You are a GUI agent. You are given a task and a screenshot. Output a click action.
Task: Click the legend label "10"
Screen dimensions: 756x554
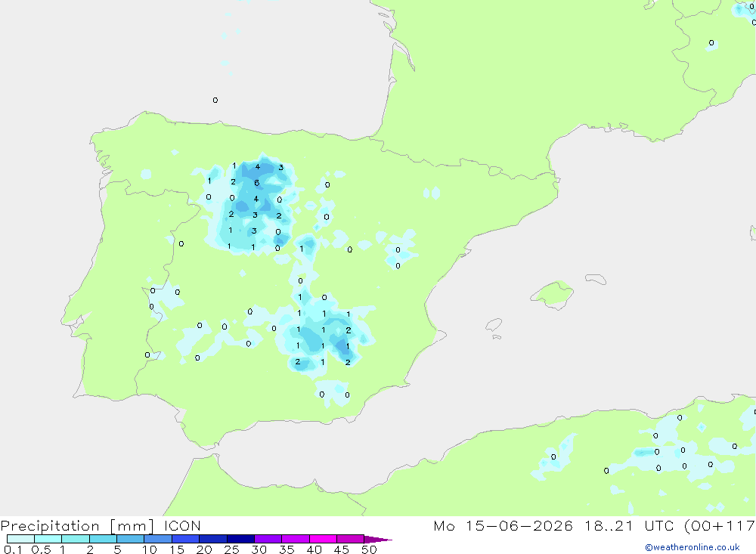click(x=150, y=549)
